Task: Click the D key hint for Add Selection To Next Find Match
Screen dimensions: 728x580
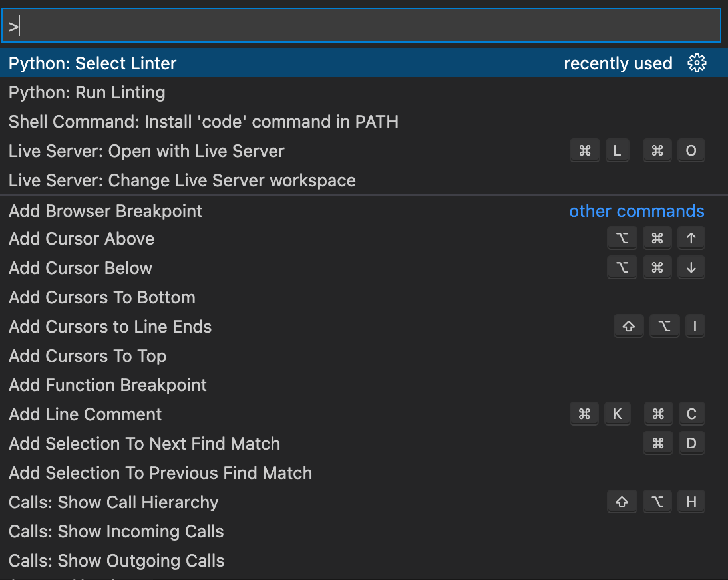Action: 691,443
